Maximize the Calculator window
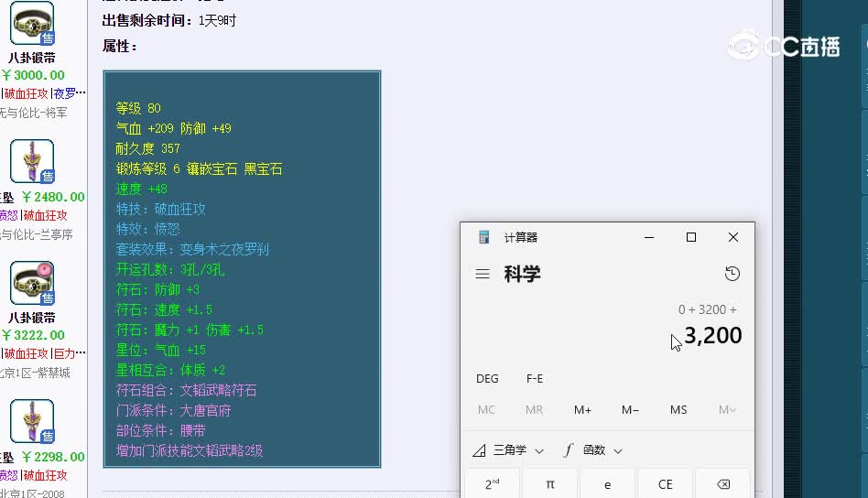This screenshot has width=868, height=498. click(691, 237)
